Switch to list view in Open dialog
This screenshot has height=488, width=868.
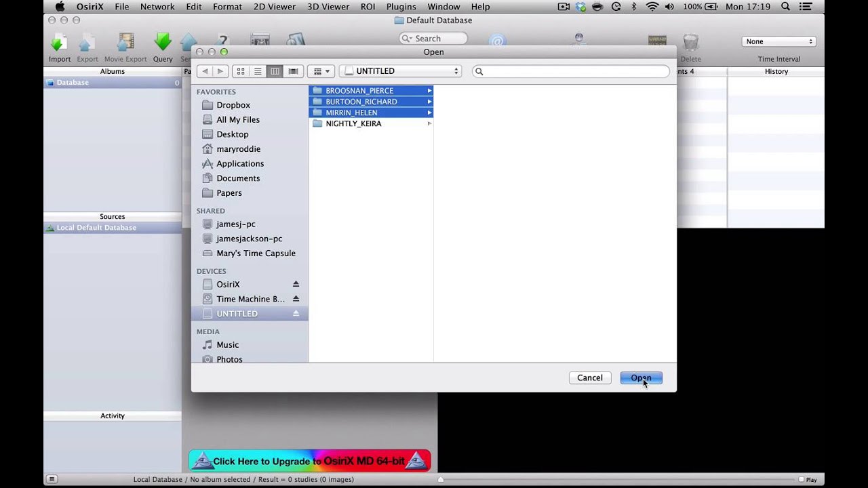coord(258,71)
